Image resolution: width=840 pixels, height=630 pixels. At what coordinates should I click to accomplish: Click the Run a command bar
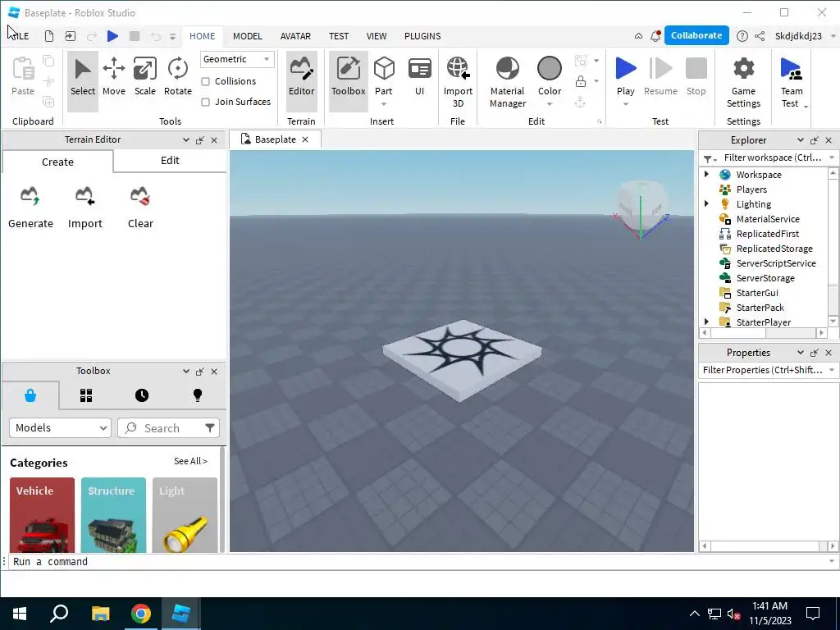pyautogui.click(x=418, y=561)
